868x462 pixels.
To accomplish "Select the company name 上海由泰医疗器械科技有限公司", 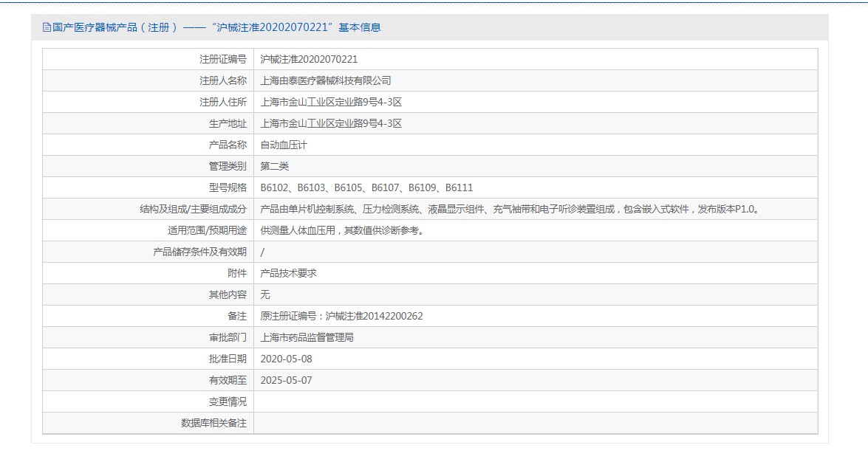I will 326,80.
